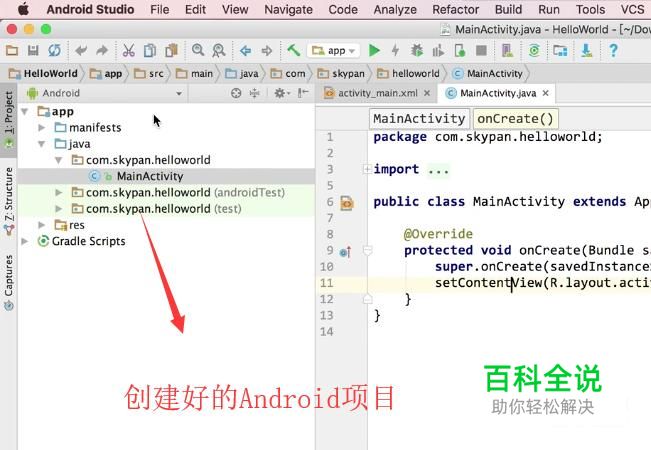Hide the Project panel with the hide icon
This screenshot has width=651, height=450.
[x=303, y=93]
